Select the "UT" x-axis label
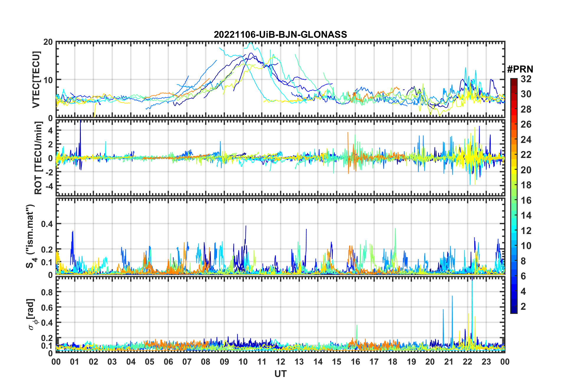The image size is (561, 392). click(280, 374)
